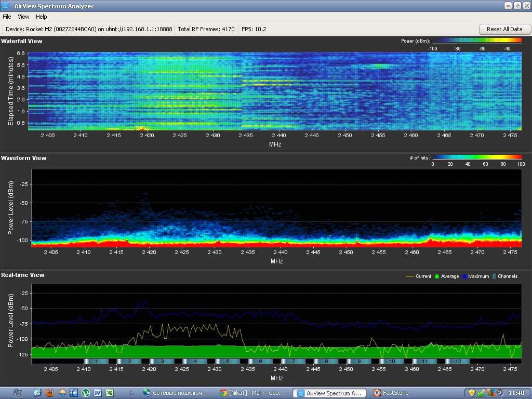Open the File menu
532x399 pixels.
coord(7,17)
